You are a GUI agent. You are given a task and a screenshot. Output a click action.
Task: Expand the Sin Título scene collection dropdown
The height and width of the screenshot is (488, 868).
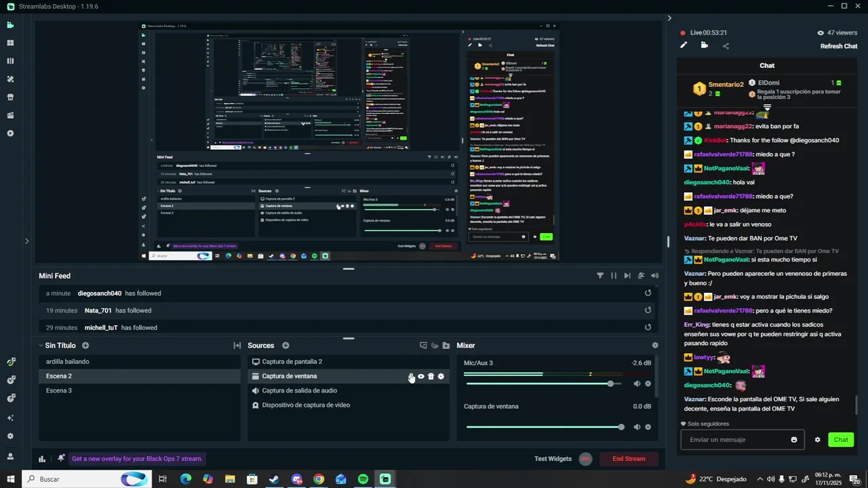[41, 346]
